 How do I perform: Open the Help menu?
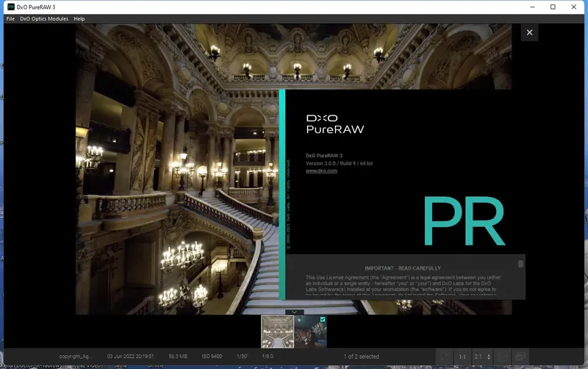tap(79, 19)
